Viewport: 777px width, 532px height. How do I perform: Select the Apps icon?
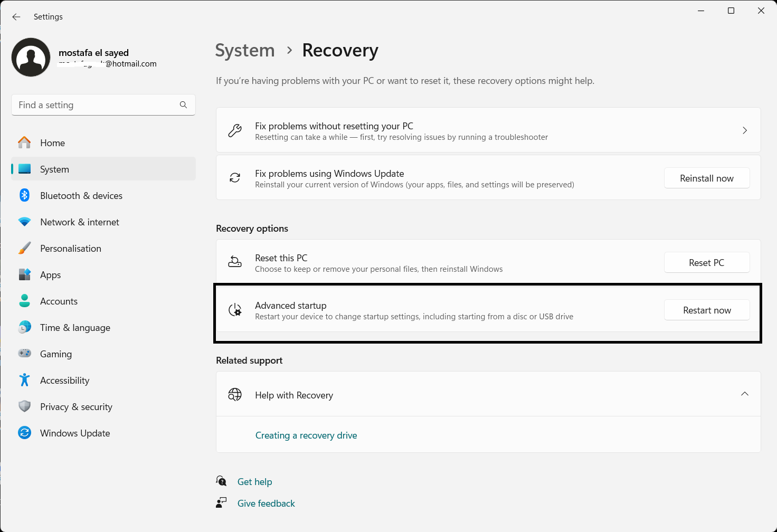pos(24,274)
